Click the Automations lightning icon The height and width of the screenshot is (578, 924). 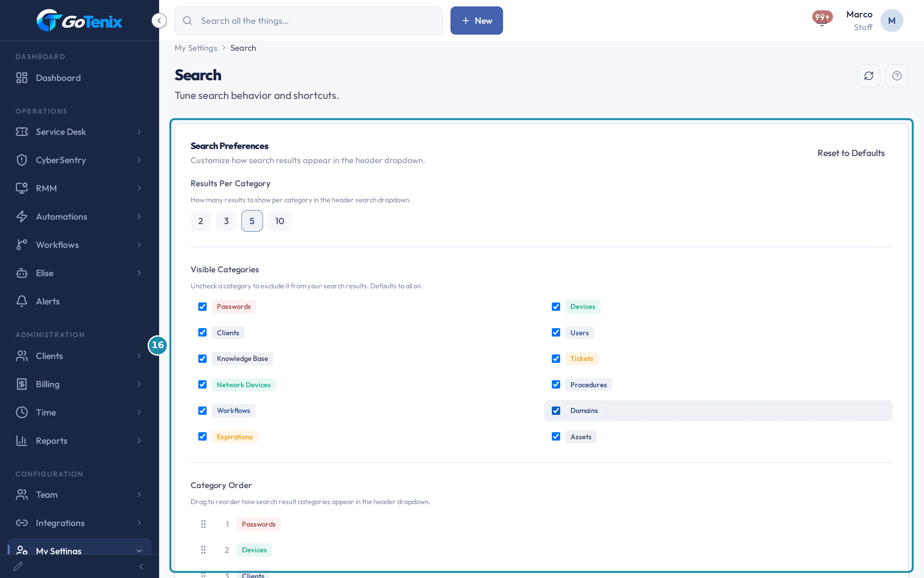(22, 216)
